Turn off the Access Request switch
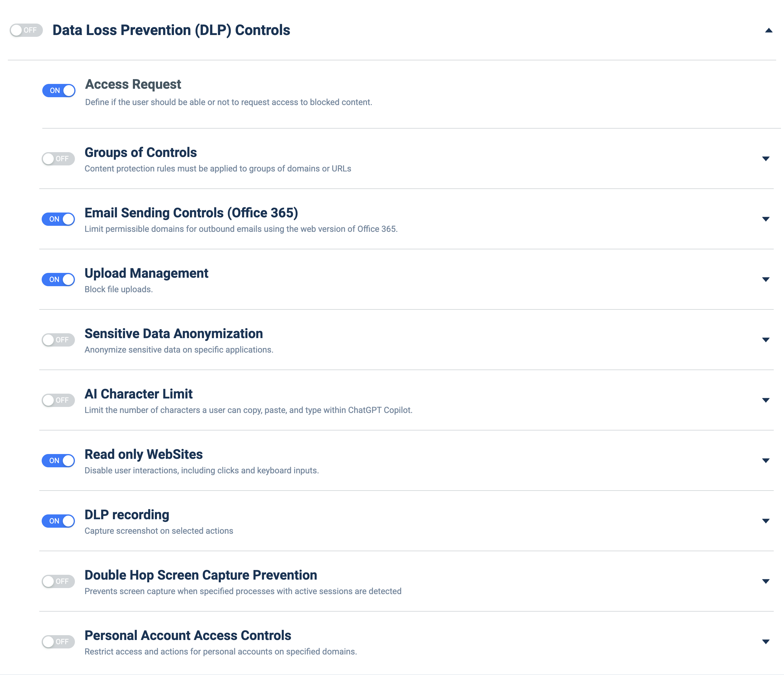784x675 pixels. coord(59,91)
